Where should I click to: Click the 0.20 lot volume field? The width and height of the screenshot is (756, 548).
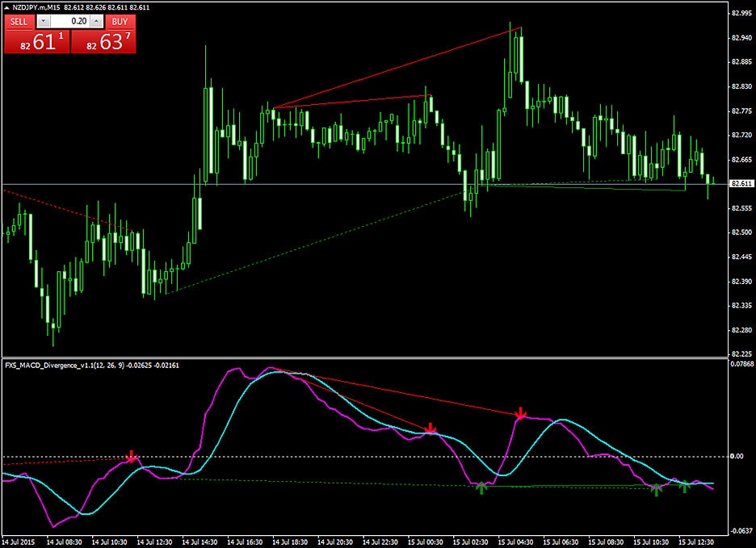pyautogui.click(x=70, y=21)
